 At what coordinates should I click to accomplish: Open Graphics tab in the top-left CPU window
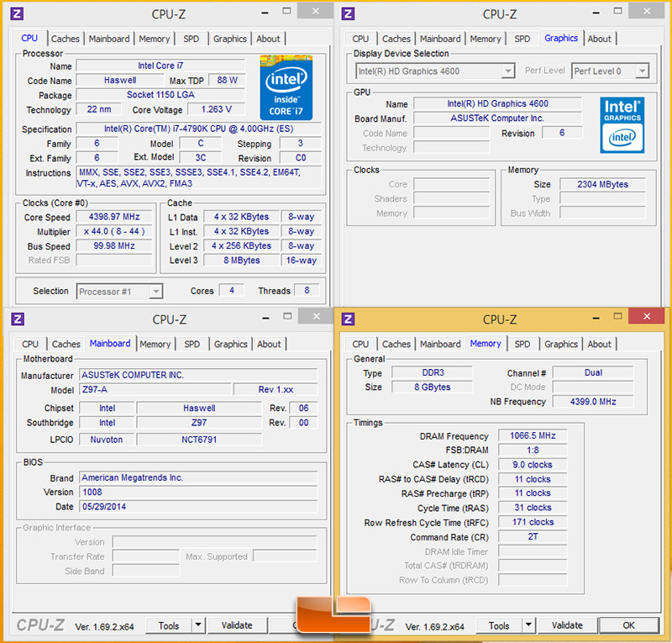[229, 39]
